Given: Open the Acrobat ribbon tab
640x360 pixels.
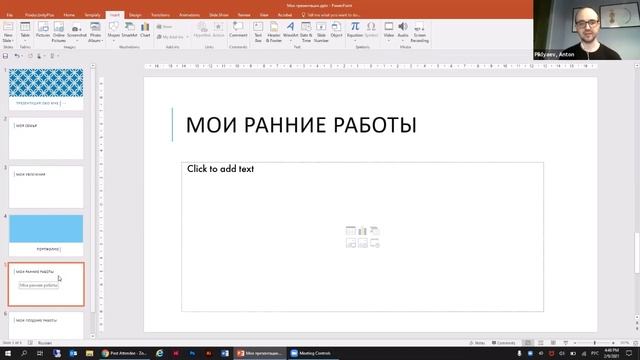Looking at the screenshot, I should coord(285,15).
